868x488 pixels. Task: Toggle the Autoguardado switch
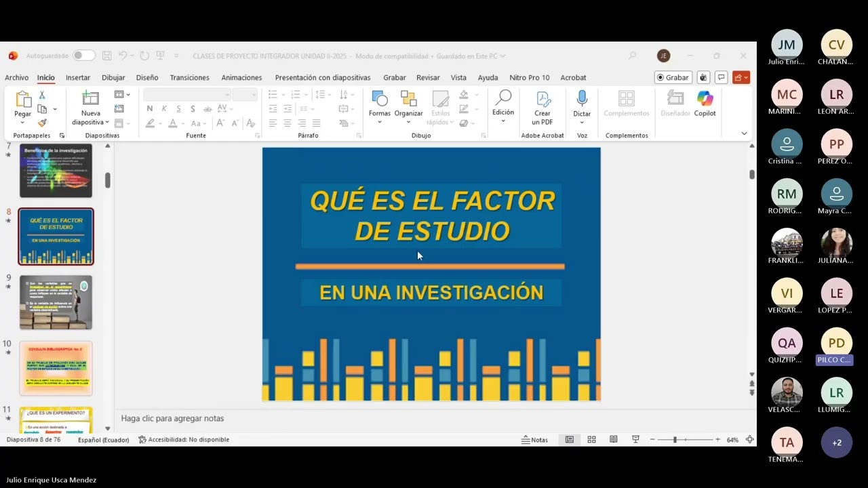(84, 56)
